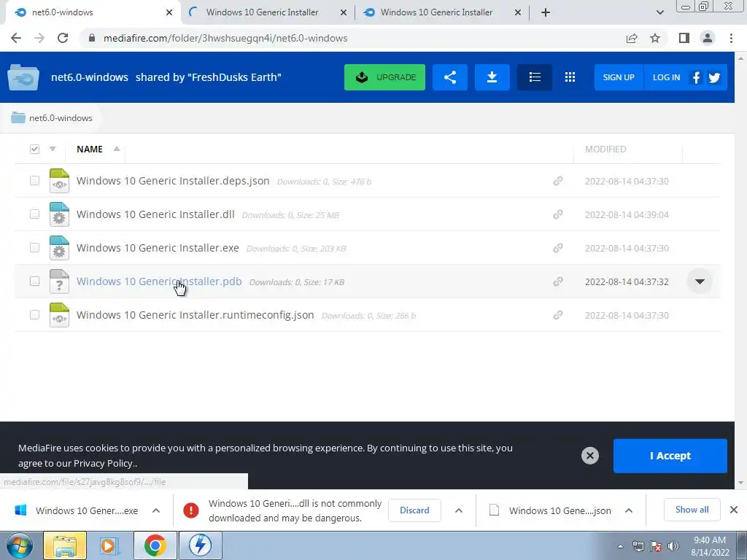Switch to list view icon

tap(535, 77)
